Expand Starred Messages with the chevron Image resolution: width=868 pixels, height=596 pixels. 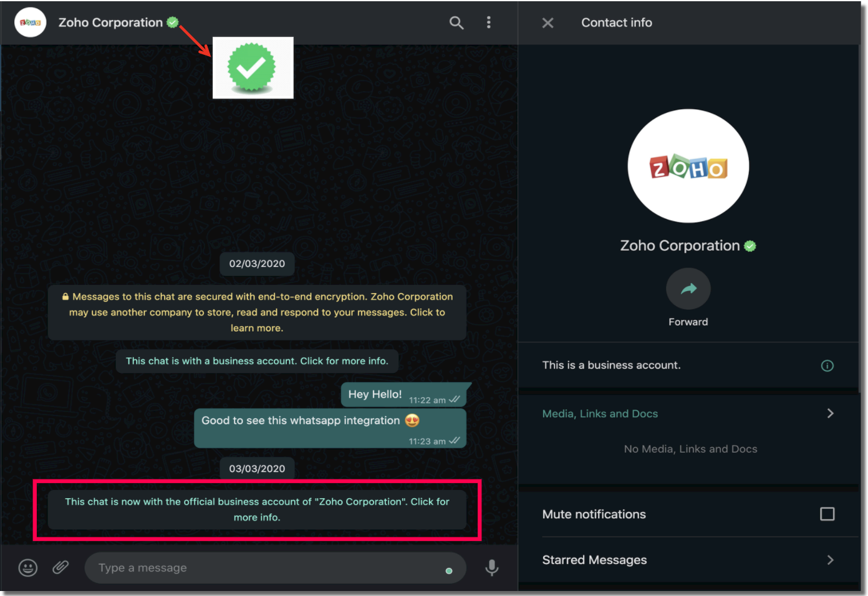tap(830, 560)
